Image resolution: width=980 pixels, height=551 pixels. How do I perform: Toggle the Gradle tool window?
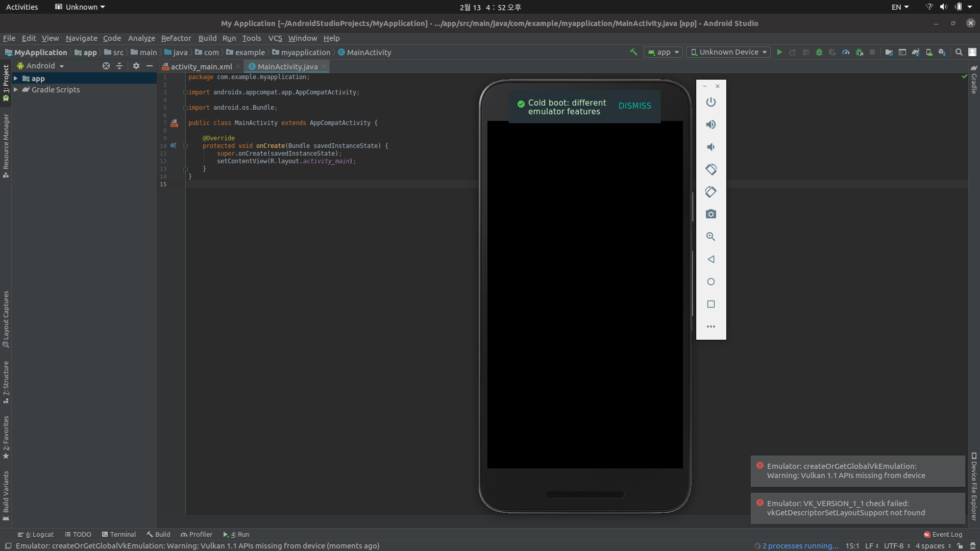point(974,80)
